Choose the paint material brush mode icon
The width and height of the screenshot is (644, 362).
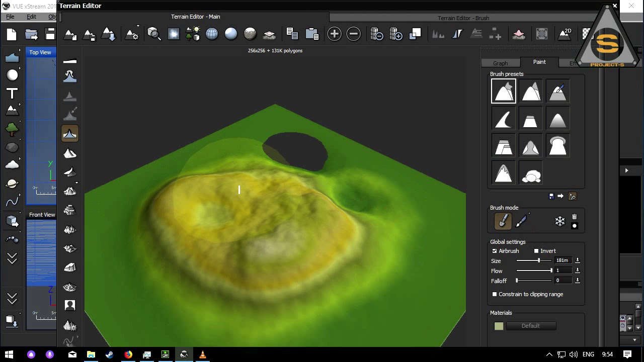[x=521, y=221]
